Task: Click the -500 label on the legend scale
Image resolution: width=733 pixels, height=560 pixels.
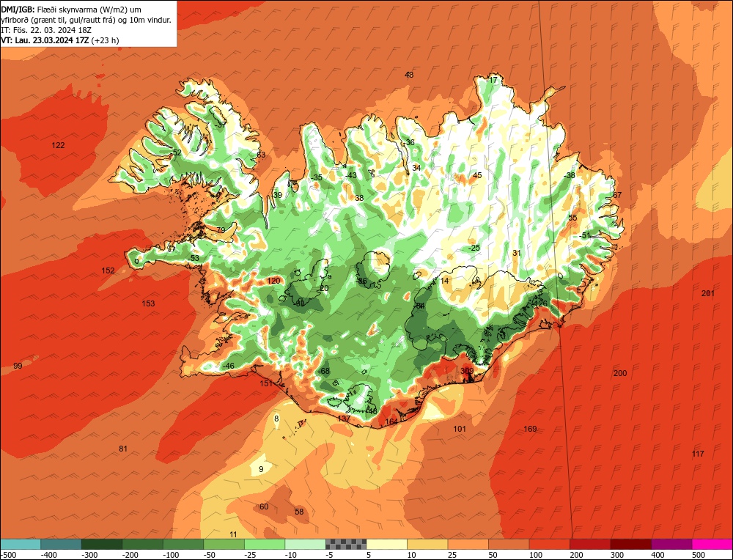Action: (9, 555)
